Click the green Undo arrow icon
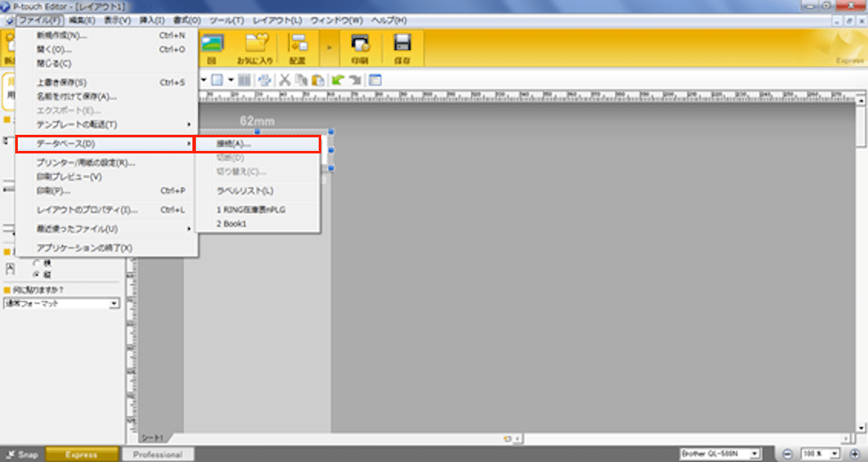This screenshot has height=462, width=868. coord(338,81)
